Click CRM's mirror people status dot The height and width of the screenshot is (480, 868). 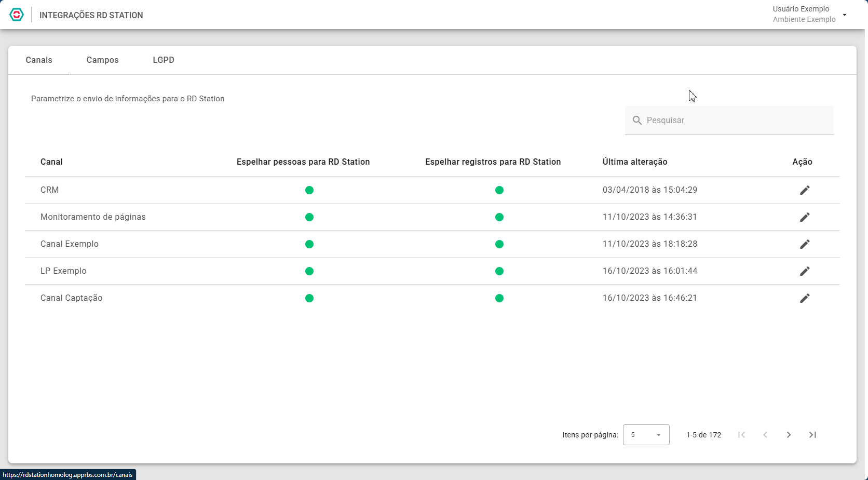tap(309, 190)
